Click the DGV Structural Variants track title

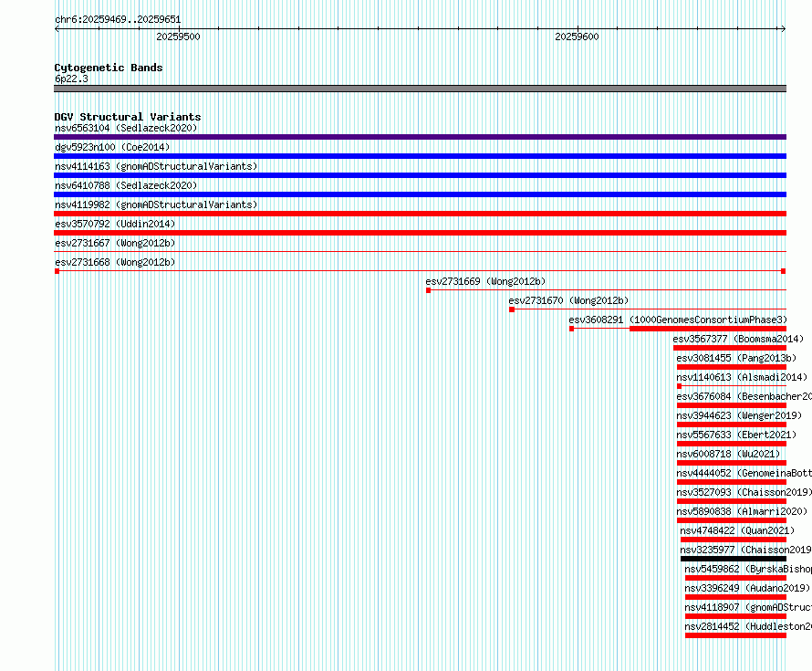click(128, 117)
